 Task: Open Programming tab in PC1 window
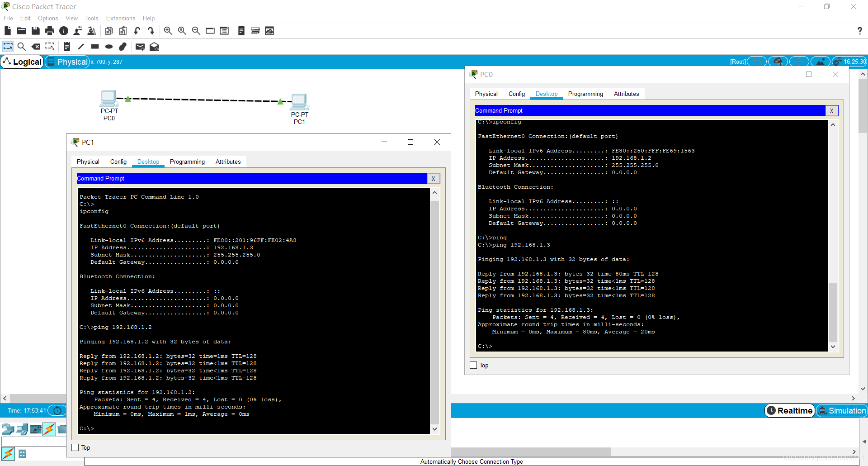tap(187, 162)
